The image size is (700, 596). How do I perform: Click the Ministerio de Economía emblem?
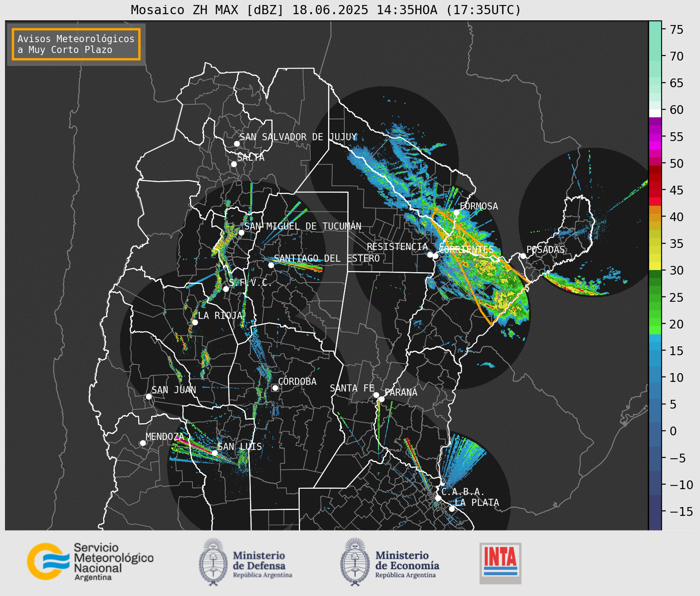355,562
